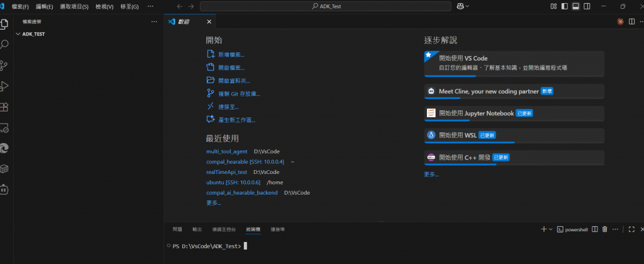The width and height of the screenshot is (644, 264).
Task: Open recent multi_tool_agent folder
Action: pyautogui.click(x=226, y=152)
